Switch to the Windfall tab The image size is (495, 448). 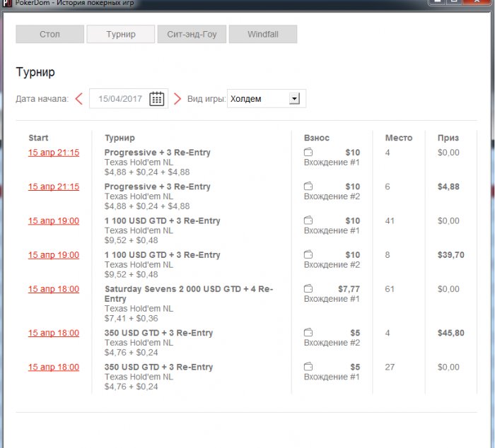[263, 34]
